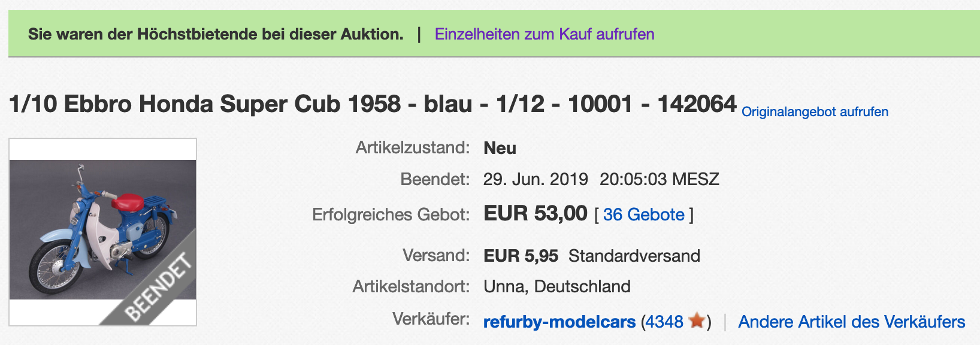Screen dimensions: 980x345
Task: Click the item condition value 'Neu'
Action: click(x=500, y=148)
